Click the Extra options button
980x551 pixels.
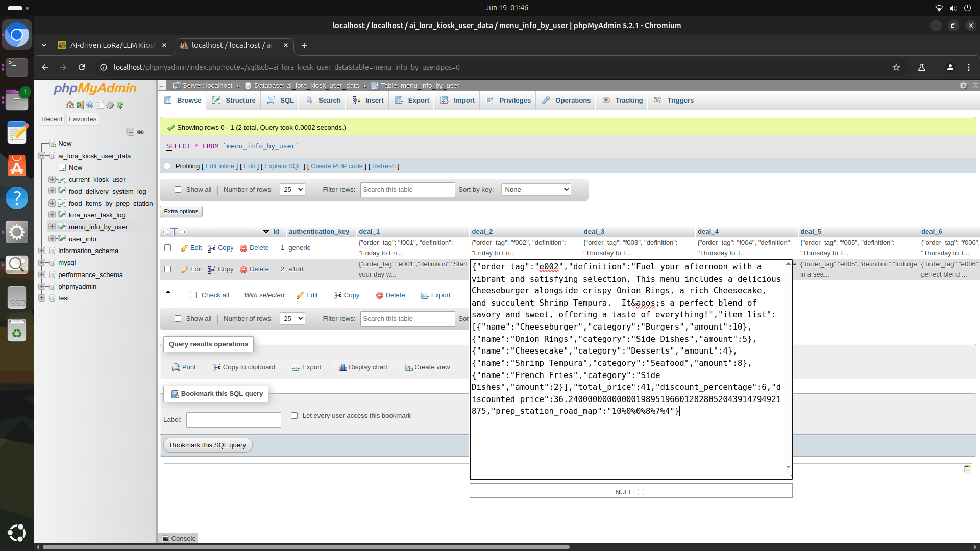[x=181, y=211]
